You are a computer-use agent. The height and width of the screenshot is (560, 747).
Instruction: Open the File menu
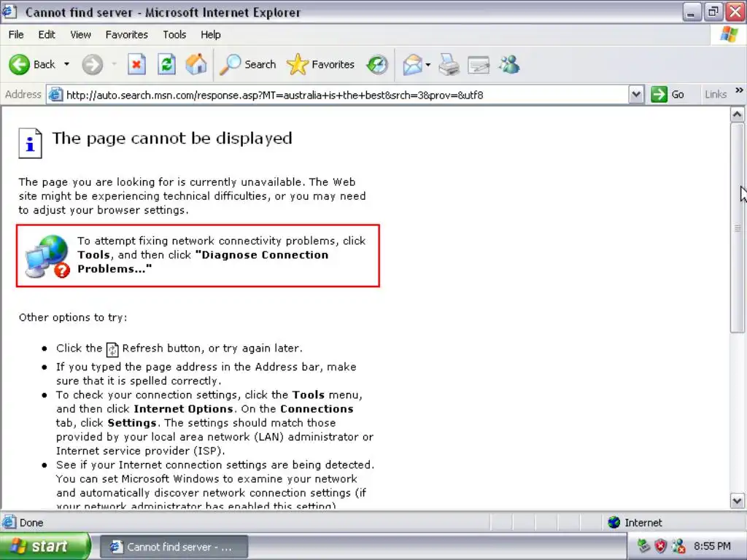(x=16, y=35)
